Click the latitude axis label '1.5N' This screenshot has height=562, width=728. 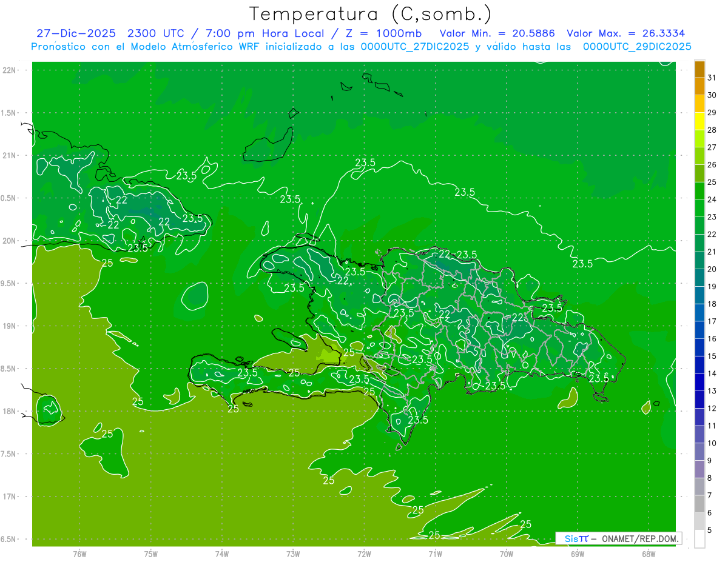(8, 113)
